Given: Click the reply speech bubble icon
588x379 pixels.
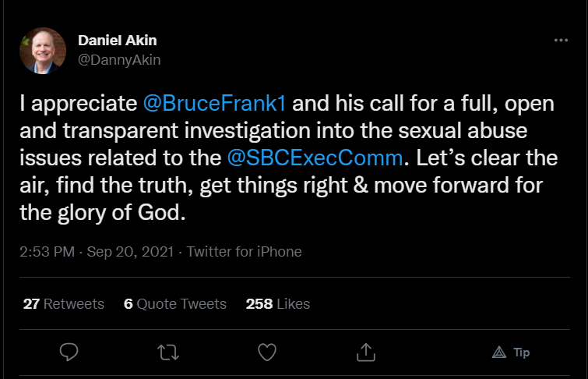Looking at the screenshot, I should coord(69,352).
